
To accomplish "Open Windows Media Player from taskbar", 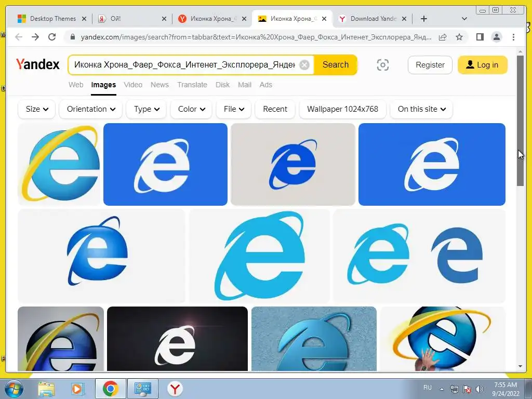I will 77,389.
